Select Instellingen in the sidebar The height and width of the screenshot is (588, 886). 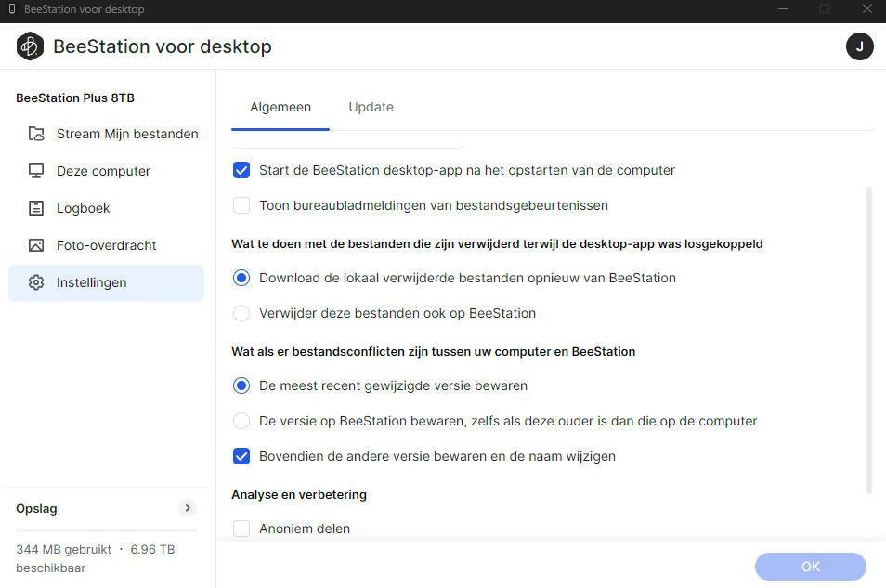[106, 282]
